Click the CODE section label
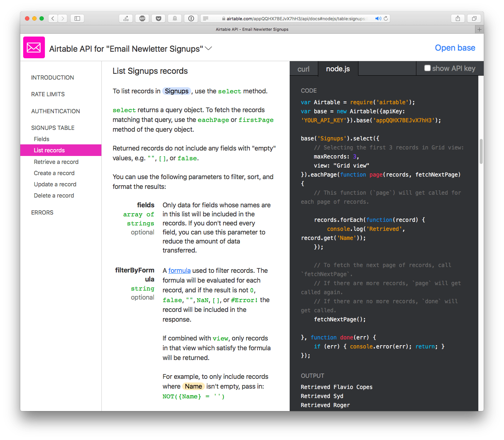The image size is (504, 440). coord(309,90)
